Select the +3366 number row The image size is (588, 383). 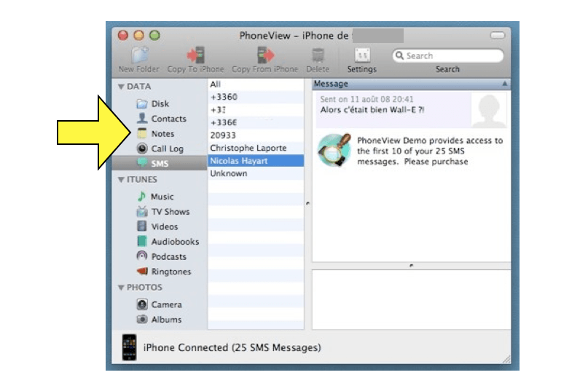(x=256, y=122)
